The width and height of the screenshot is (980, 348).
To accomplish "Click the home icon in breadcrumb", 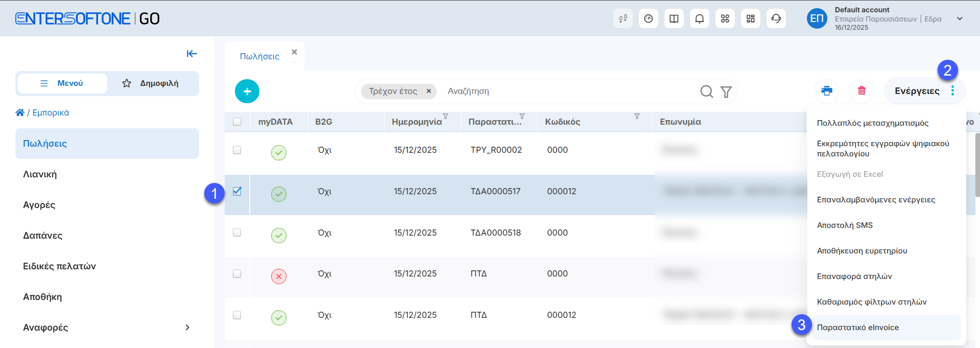I will pos(20,112).
